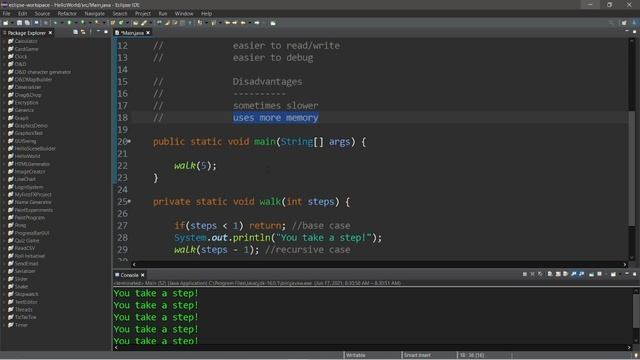
Task: Click the Save toolbar icon
Action: [x=19, y=23]
